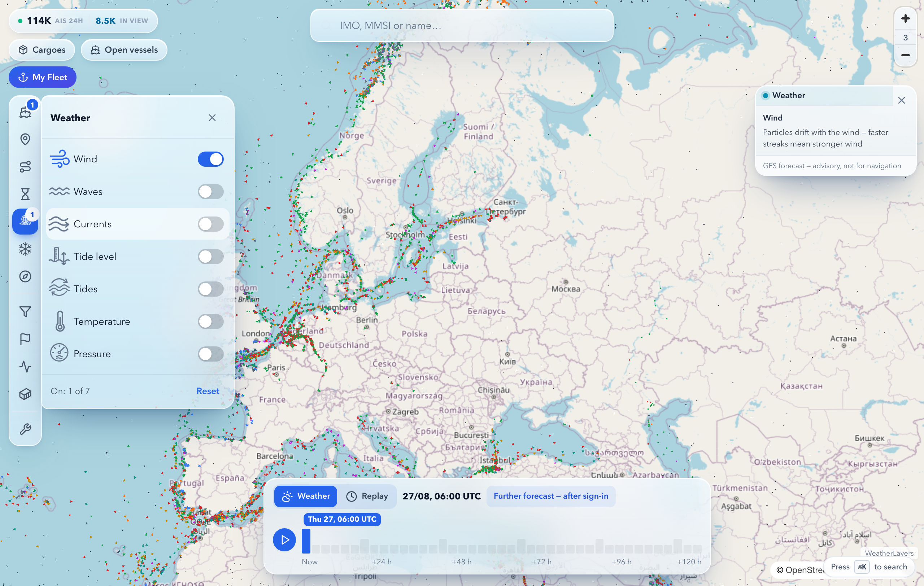The width and height of the screenshot is (924, 586).
Task: Enable the Tides toggle
Action: (211, 289)
